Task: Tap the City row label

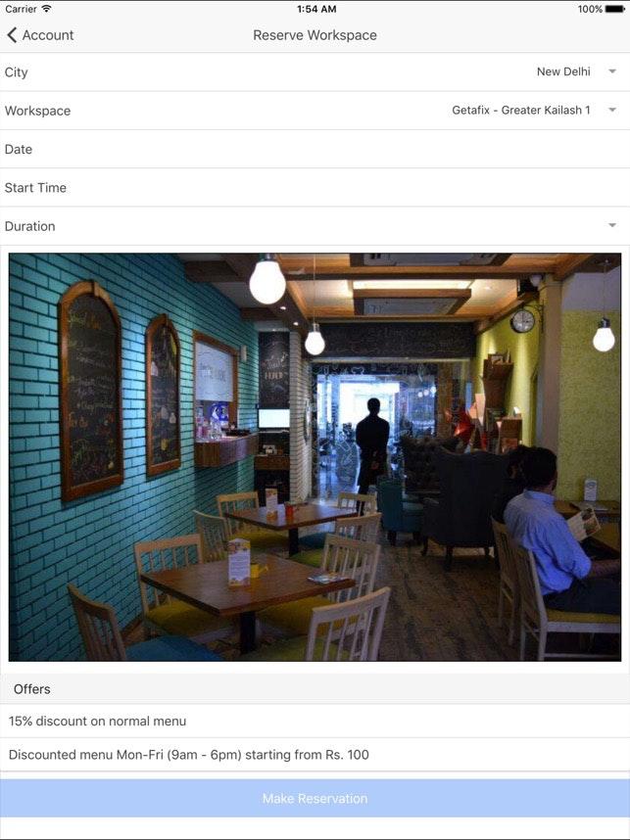Action: [16, 72]
